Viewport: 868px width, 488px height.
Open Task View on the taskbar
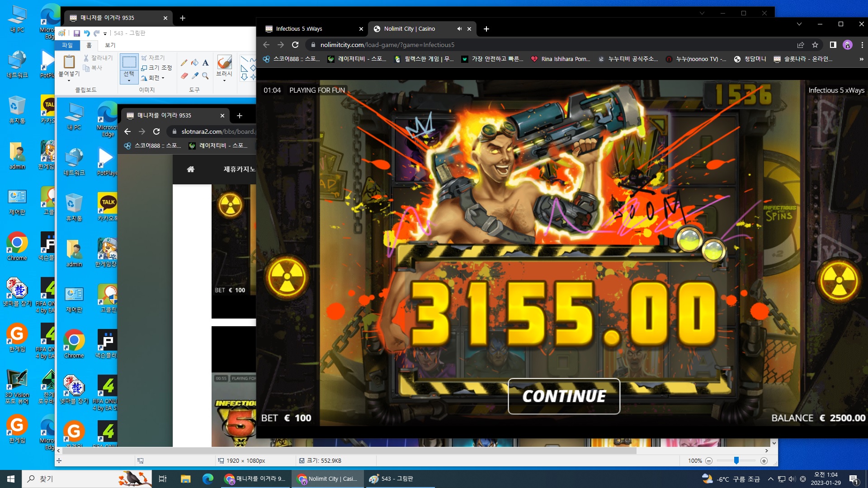click(163, 479)
